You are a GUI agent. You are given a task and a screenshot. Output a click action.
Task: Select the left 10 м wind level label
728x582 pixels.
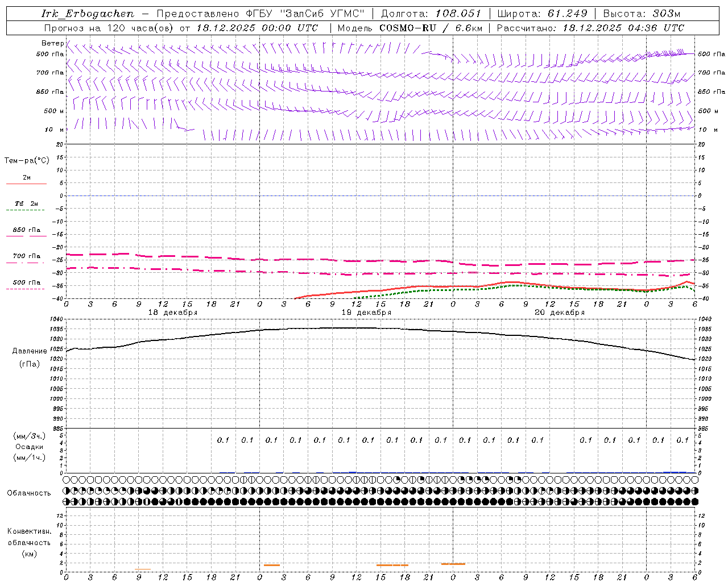(55, 130)
